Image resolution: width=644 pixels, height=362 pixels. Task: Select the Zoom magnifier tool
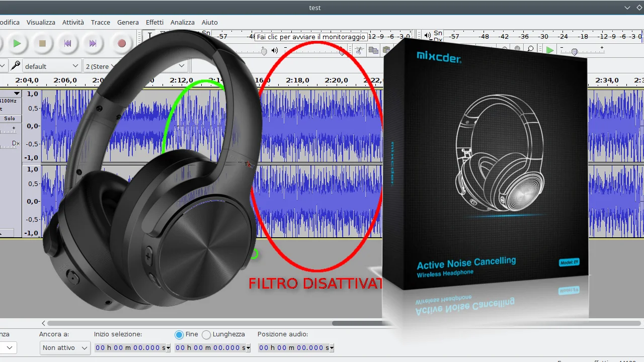coord(530,49)
